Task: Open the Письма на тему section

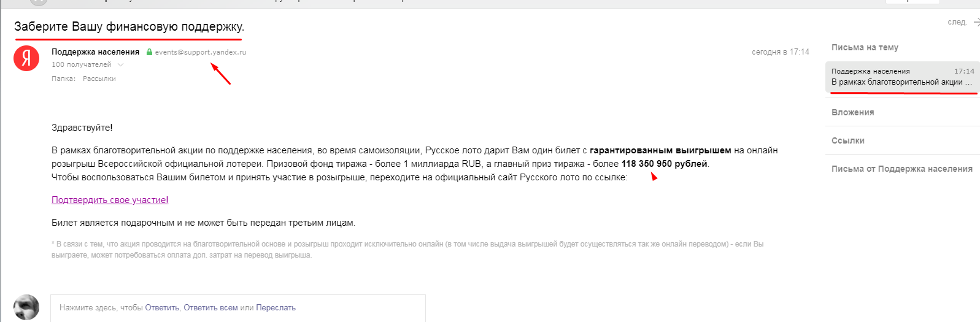Action: [865, 47]
